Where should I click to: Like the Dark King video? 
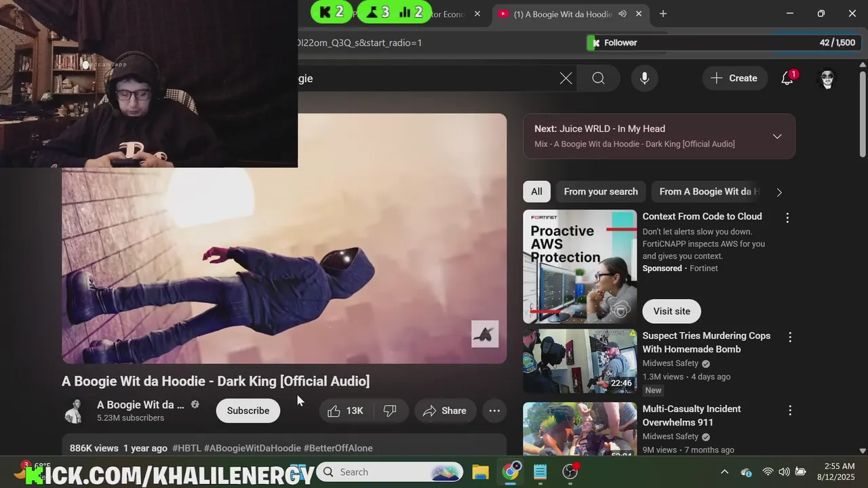pyautogui.click(x=346, y=411)
